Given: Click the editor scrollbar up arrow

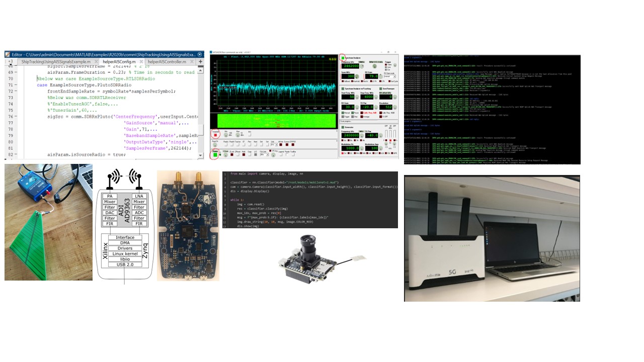Looking at the screenshot, I should pos(200,70).
